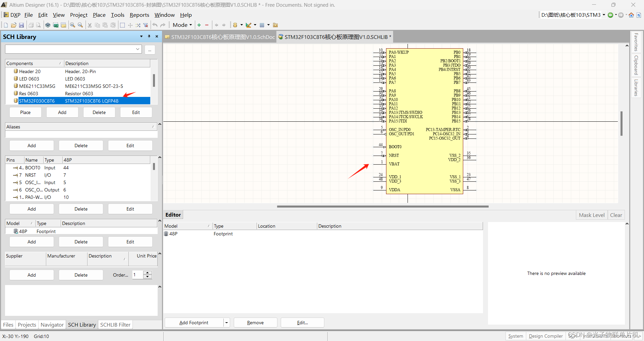Click the horizontal scrollbar under schematic canvas

tap(383, 207)
